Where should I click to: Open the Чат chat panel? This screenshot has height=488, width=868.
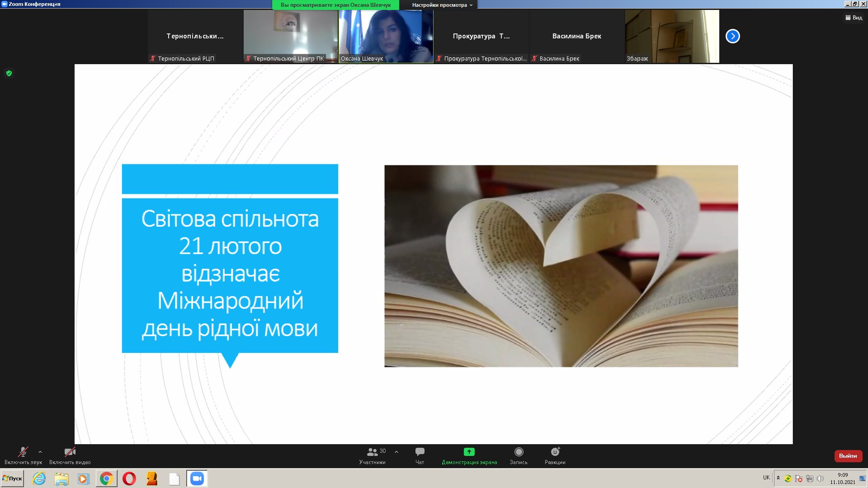click(x=420, y=455)
